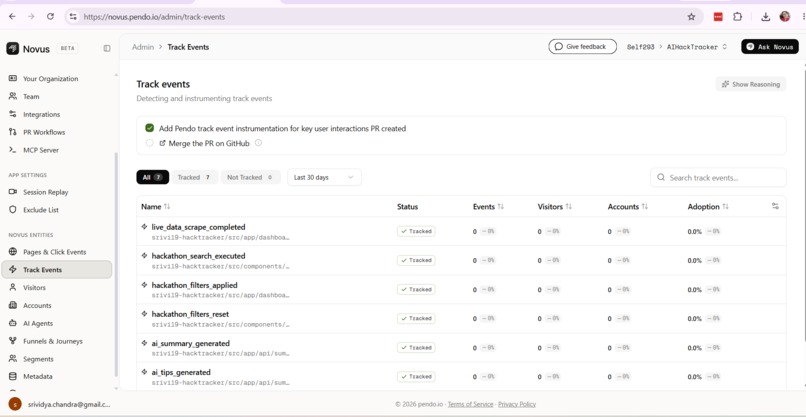
Task: Open the table column settings icon
Action: click(775, 206)
